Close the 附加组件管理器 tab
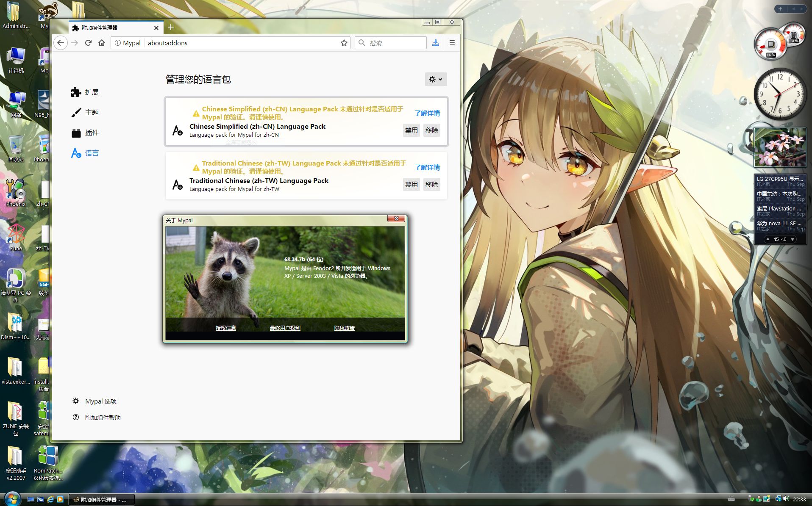The width and height of the screenshot is (812, 506). click(x=156, y=28)
